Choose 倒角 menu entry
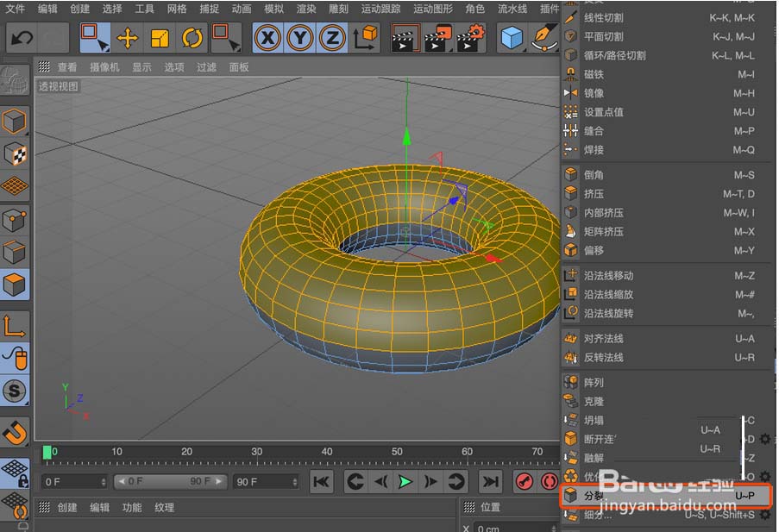 tap(667, 175)
